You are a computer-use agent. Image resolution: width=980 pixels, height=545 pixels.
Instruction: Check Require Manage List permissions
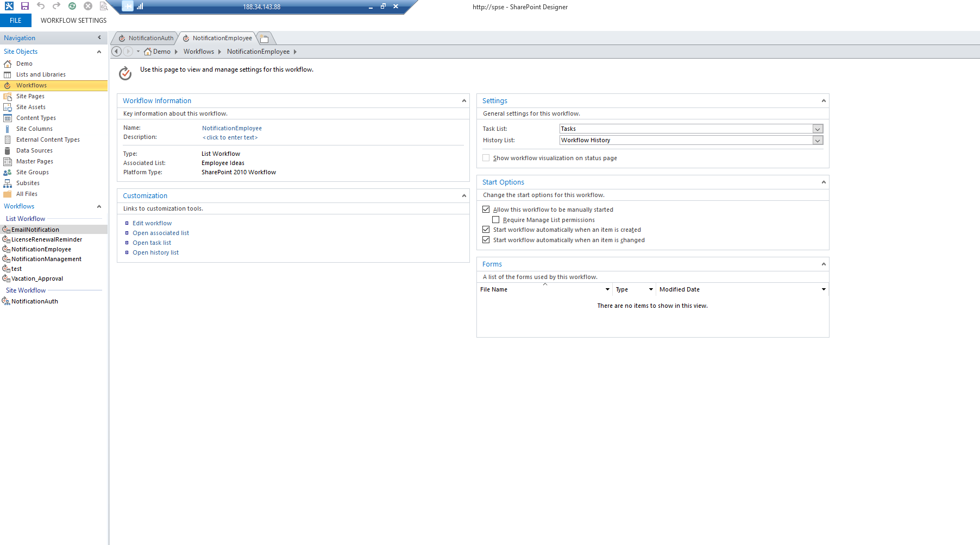tap(496, 220)
